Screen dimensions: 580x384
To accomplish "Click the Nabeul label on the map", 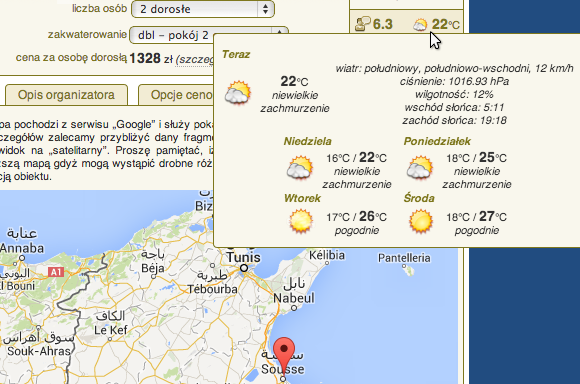I will coord(294,298).
